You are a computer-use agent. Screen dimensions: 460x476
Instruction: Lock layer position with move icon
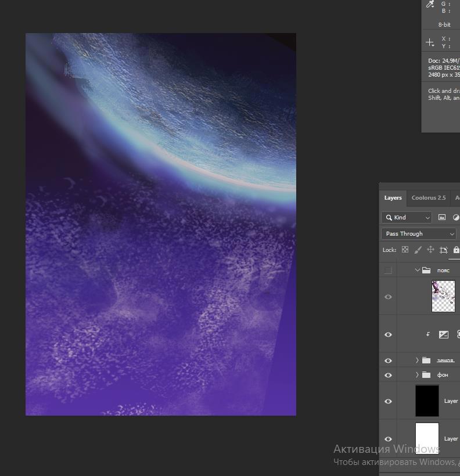pyautogui.click(x=430, y=250)
